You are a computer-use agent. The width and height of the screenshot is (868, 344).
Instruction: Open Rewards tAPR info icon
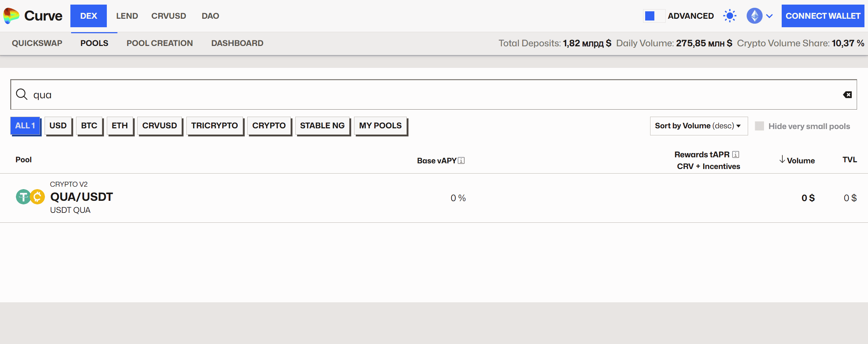(736, 154)
